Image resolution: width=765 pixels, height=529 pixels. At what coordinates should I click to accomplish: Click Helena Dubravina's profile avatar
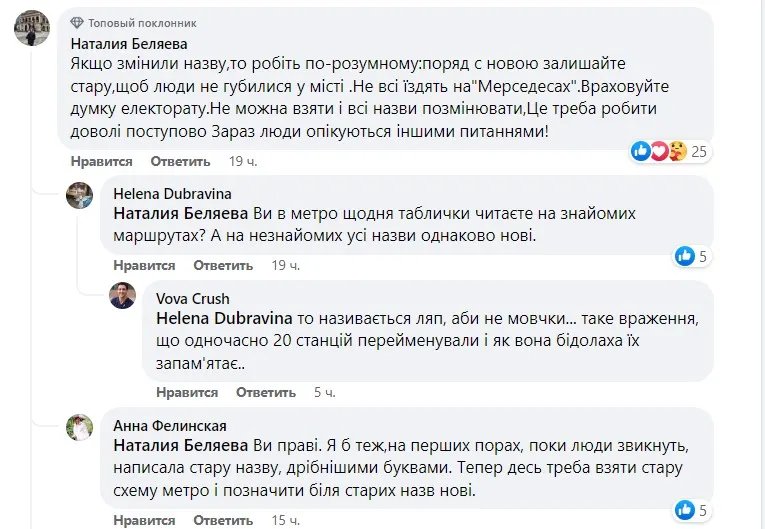[80, 195]
